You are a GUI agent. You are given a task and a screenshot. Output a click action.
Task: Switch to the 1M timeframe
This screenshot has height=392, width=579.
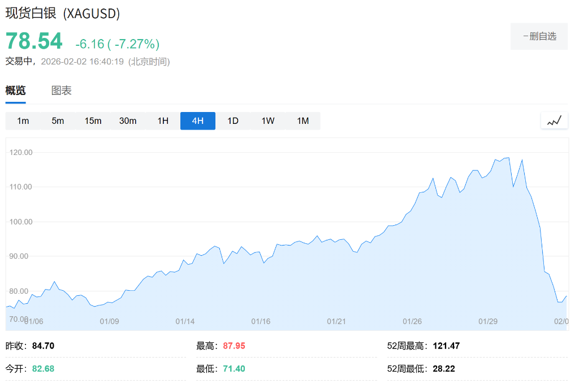(x=303, y=120)
